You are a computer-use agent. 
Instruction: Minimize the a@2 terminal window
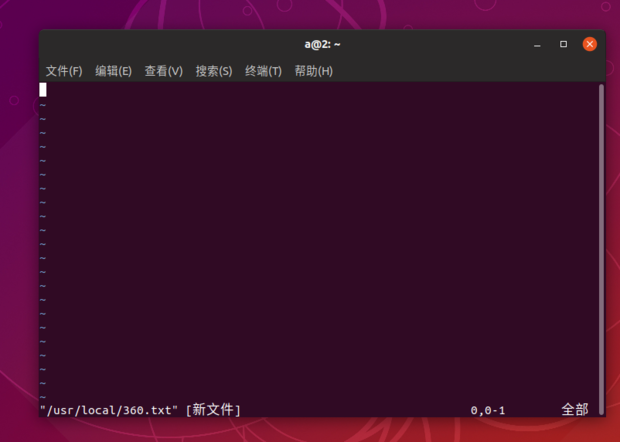537,44
